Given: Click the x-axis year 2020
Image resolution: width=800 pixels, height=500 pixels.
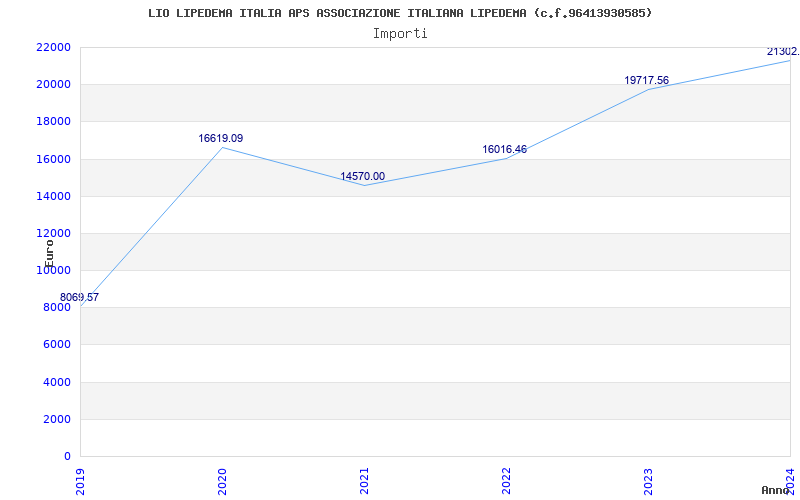Looking at the screenshot, I should [x=222, y=481].
